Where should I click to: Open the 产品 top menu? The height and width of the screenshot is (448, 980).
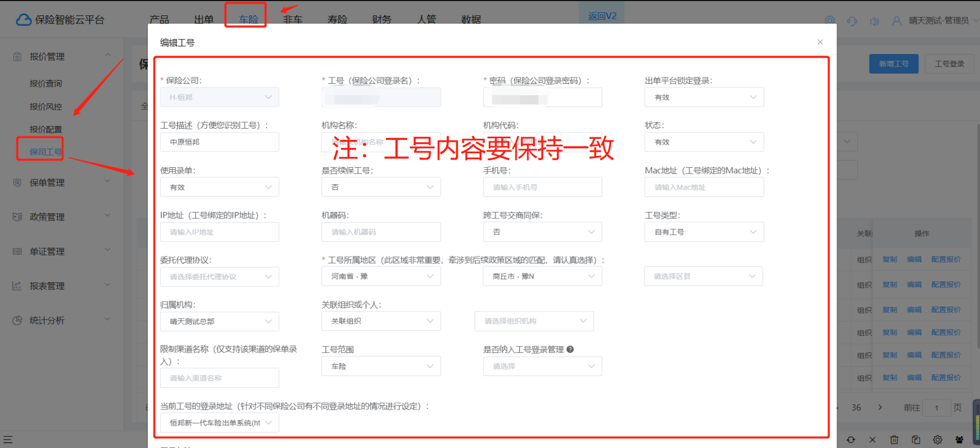(x=159, y=20)
